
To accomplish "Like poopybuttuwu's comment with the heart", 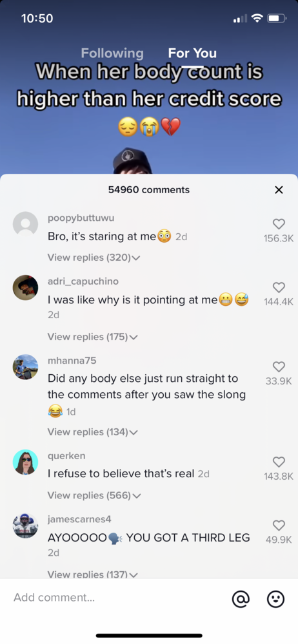I will click(279, 224).
